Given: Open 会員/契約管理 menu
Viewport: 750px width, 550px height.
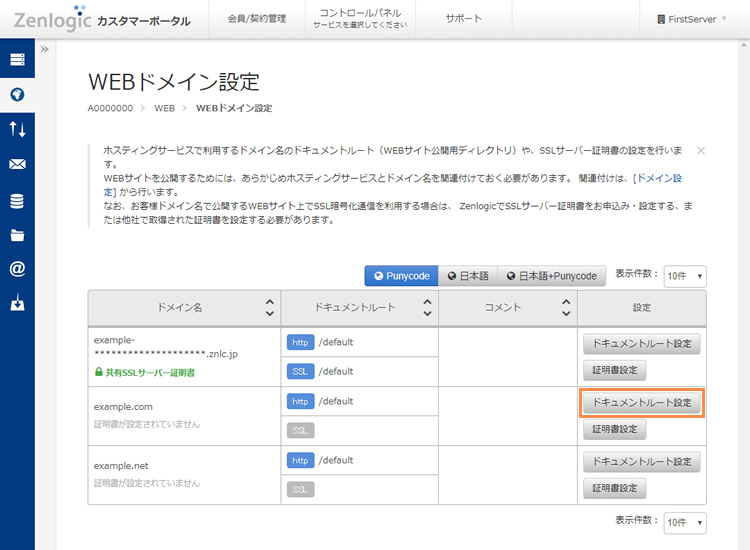Looking at the screenshot, I should 256,19.
